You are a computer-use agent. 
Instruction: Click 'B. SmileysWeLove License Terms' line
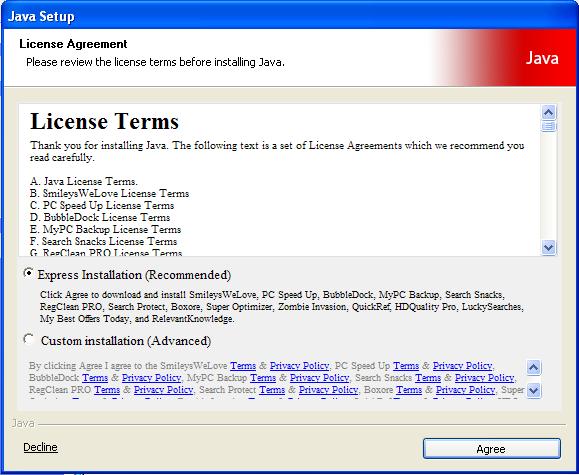(x=110, y=193)
